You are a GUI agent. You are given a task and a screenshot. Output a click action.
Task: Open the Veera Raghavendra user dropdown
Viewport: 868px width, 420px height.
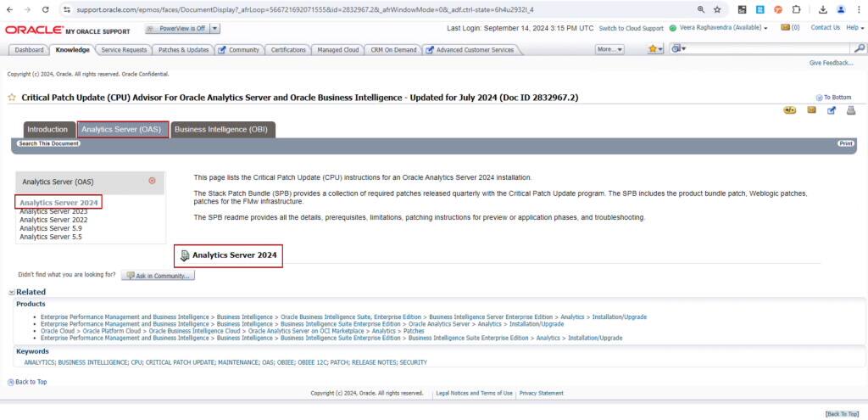pos(723,28)
